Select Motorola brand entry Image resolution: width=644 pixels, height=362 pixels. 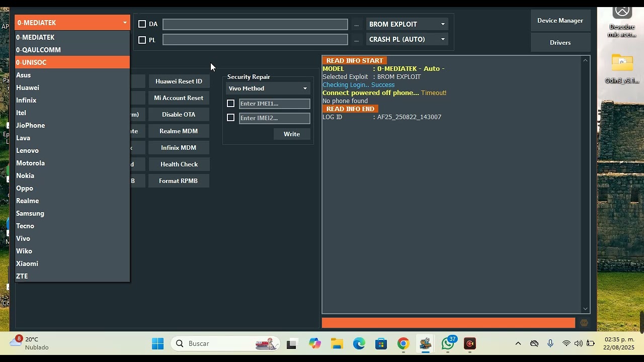coord(72,163)
